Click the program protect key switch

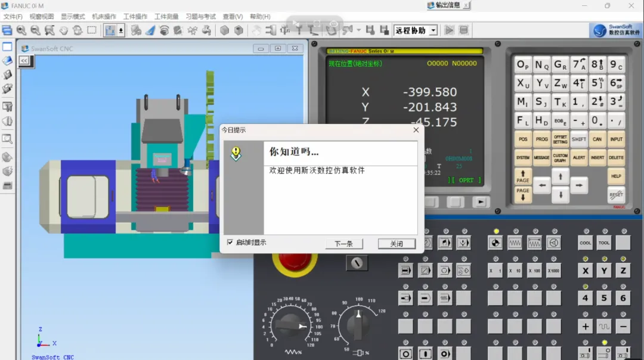[357, 263]
